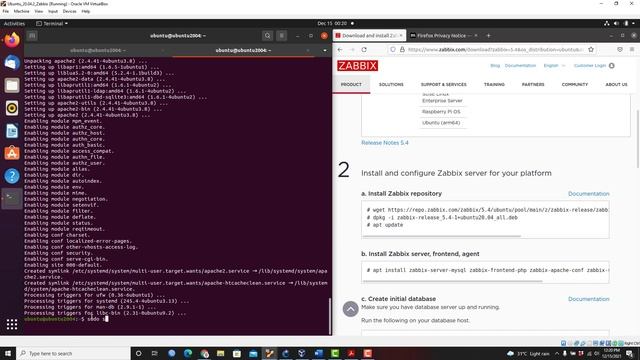Click the Blog link in Zabbix header
640x360 pixels.
(x=495, y=66)
